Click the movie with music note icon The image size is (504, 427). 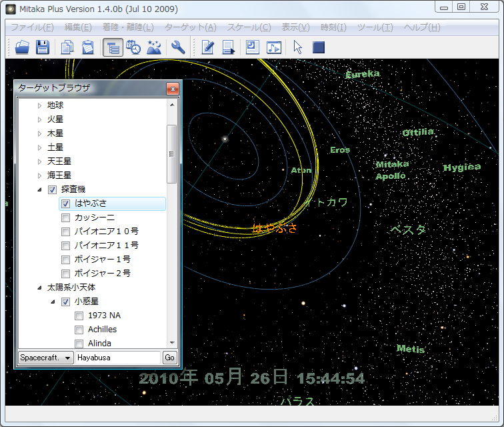[274, 47]
